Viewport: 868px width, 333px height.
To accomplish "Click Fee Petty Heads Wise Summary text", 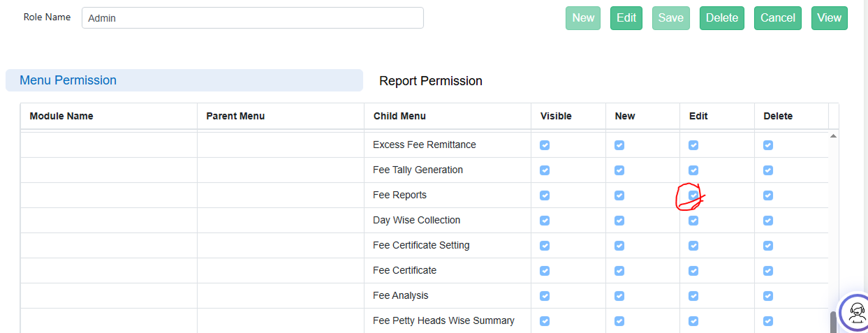I will tap(443, 320).
